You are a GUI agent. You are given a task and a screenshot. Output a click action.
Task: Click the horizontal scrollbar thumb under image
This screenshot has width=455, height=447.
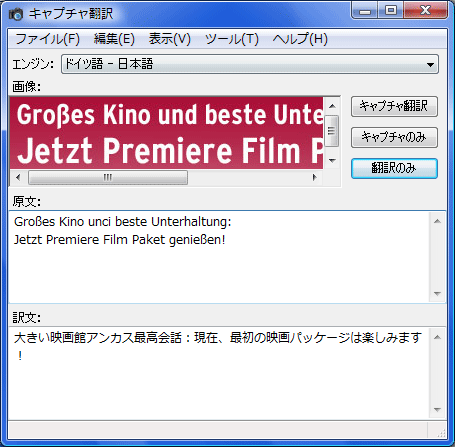tap(108, 177)
